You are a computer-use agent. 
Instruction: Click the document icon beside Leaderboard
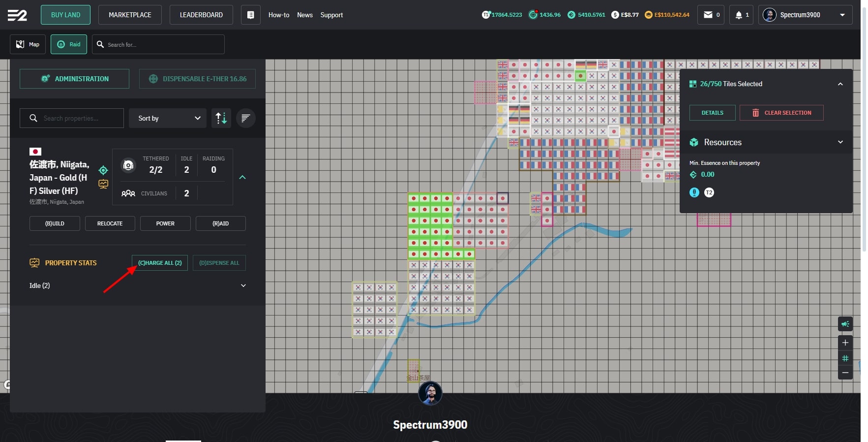[x=250, y=15]
